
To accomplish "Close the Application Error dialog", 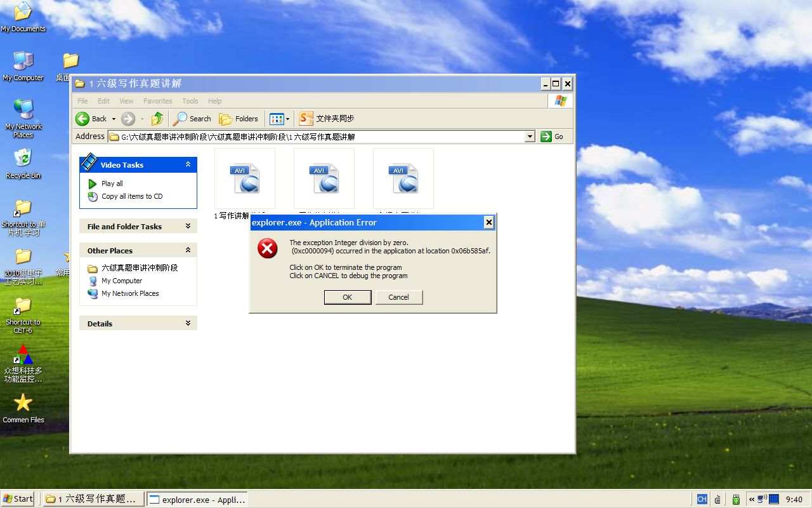I will [x=488, y=222].
